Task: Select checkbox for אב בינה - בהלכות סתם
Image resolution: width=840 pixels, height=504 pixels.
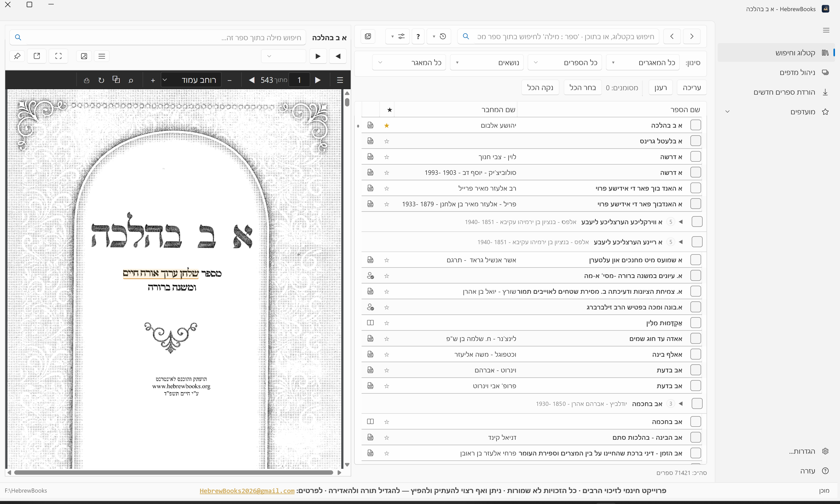Action: (696, 437)
